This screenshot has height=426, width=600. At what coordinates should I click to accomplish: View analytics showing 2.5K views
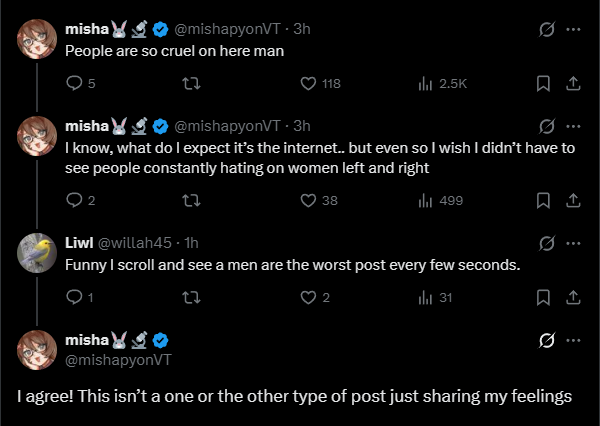424,84
